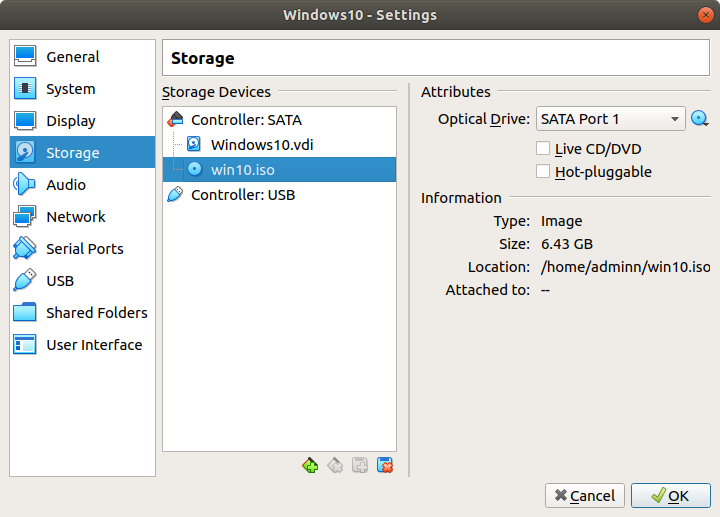Click the Display screen icon
The width and height of the screenshot is (720, 517).
25,121
